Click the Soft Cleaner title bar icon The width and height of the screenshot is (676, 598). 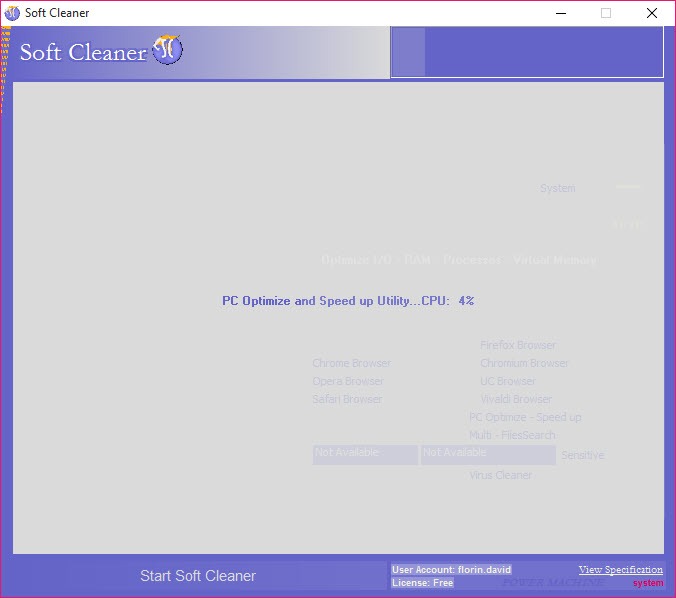coord(12,13)
